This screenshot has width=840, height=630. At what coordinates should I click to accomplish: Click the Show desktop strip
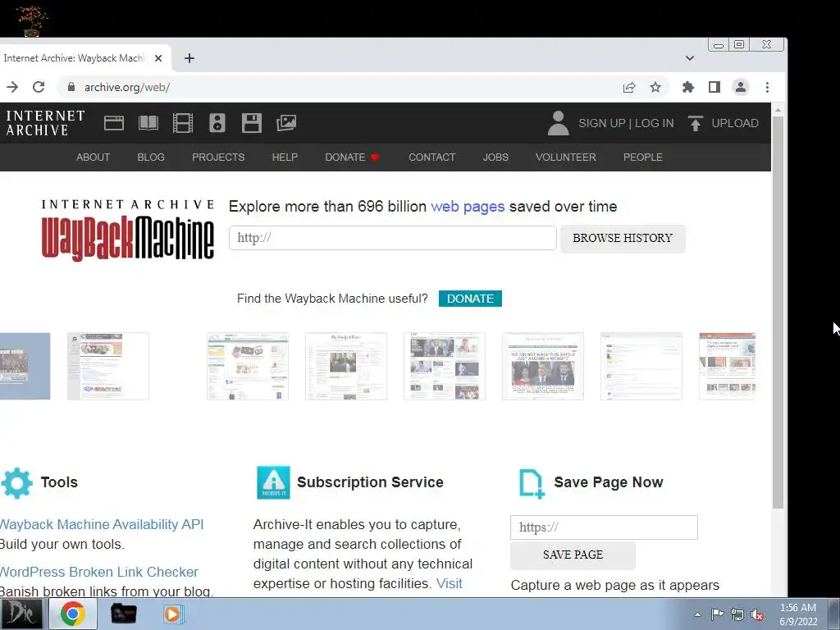coord(833,614)
